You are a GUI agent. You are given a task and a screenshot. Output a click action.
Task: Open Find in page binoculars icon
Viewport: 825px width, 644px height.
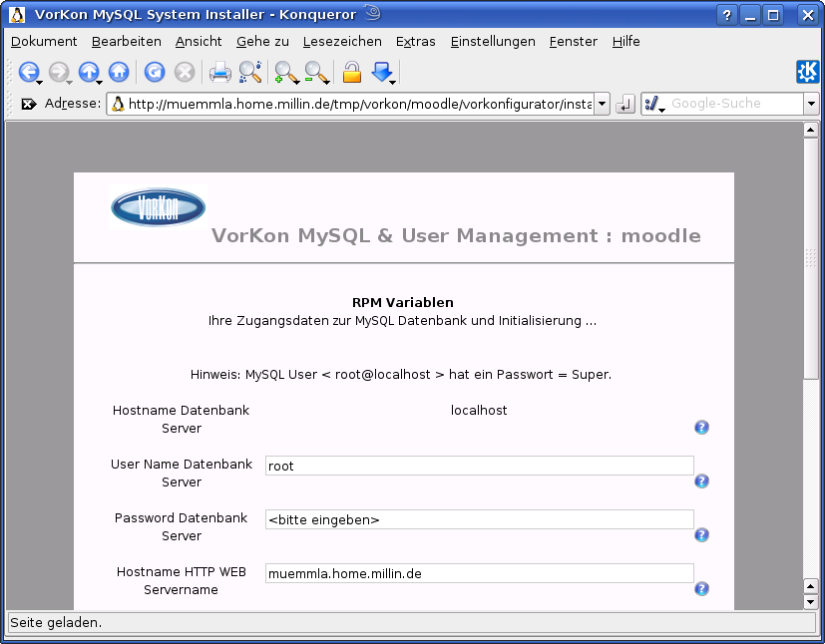[250, 72]
